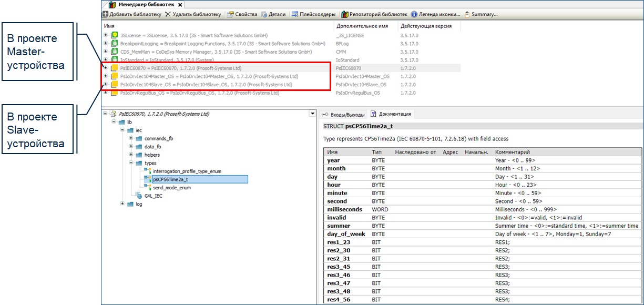
Task: Select the PsIoDrvIec104Master_OS library row
Action: (x=208, y=76)
